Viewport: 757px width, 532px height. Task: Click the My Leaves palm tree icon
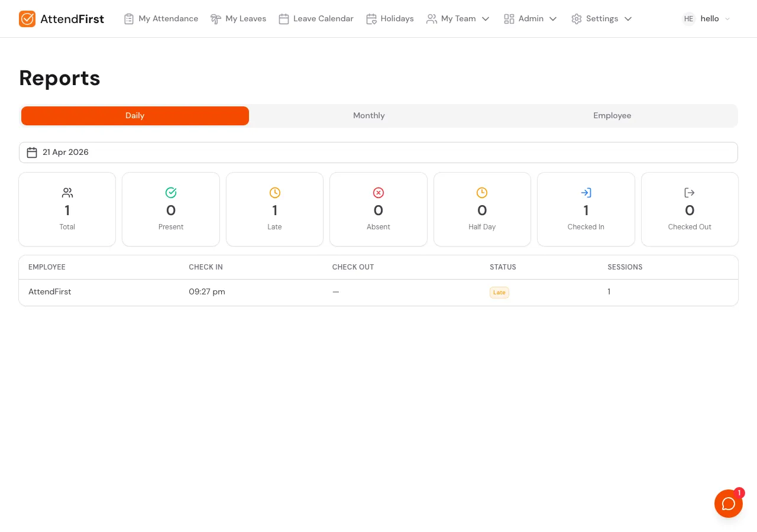[x=216, y=18]
